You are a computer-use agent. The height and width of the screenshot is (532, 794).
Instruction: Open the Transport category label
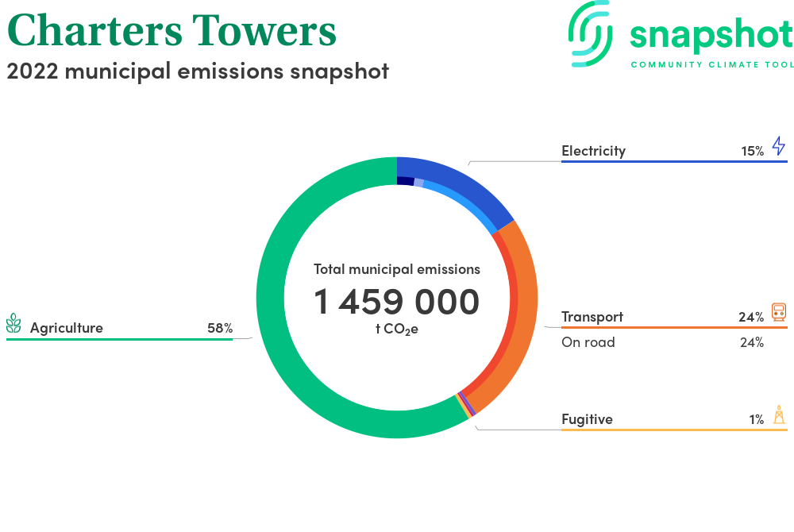(592, 317)
